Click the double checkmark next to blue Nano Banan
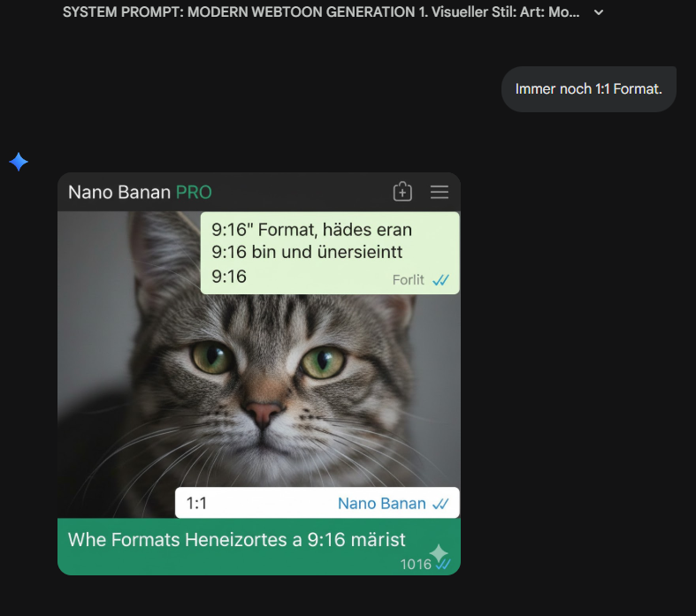Image resolution: width=696 pixels, height=616 pixels. click(440, 504)
